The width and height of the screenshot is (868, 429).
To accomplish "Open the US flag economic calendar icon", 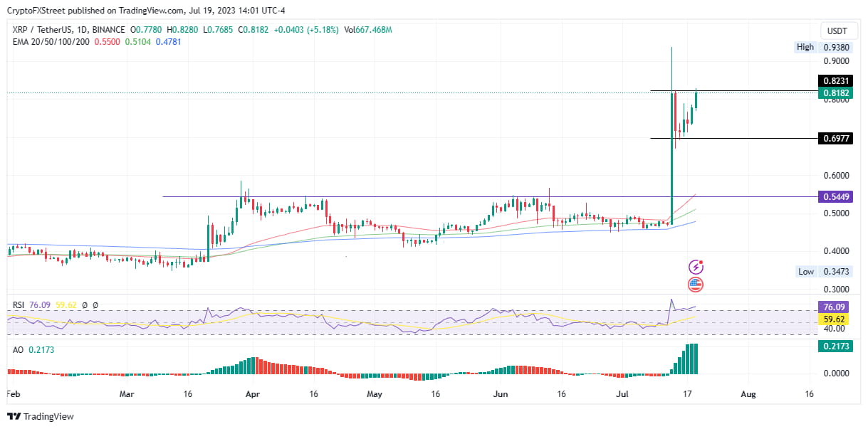I will [696, 284].
